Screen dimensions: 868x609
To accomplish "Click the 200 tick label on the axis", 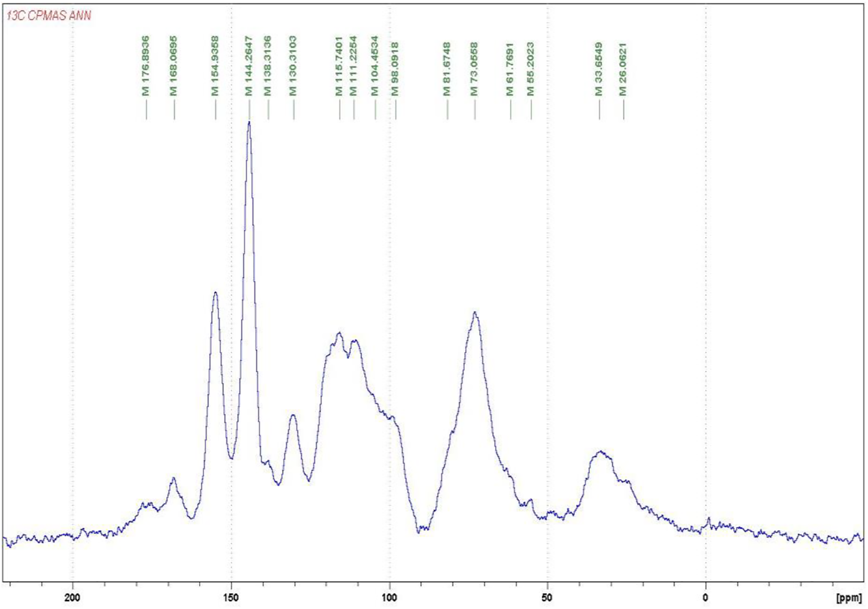I will point(72,598).
